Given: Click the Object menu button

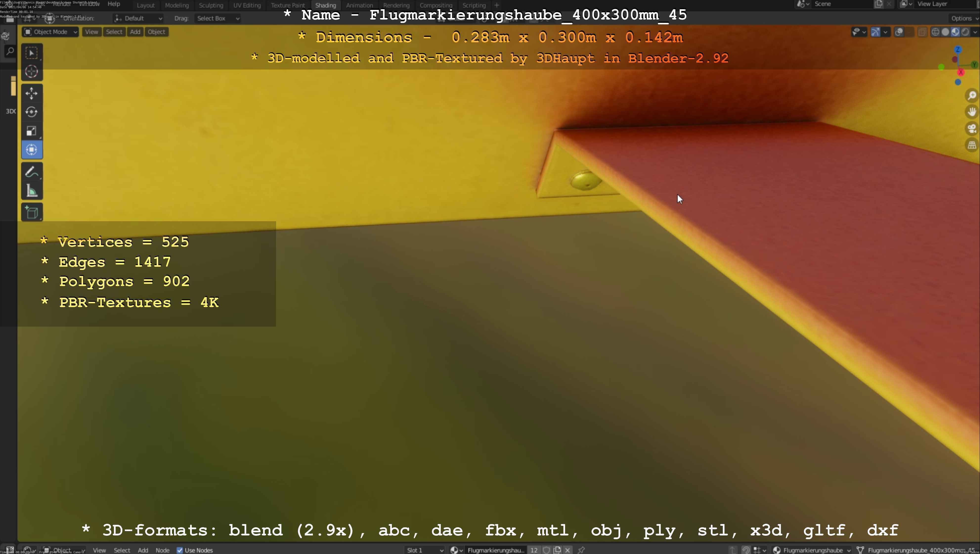Looking at the screenshot, I should 156,32.
